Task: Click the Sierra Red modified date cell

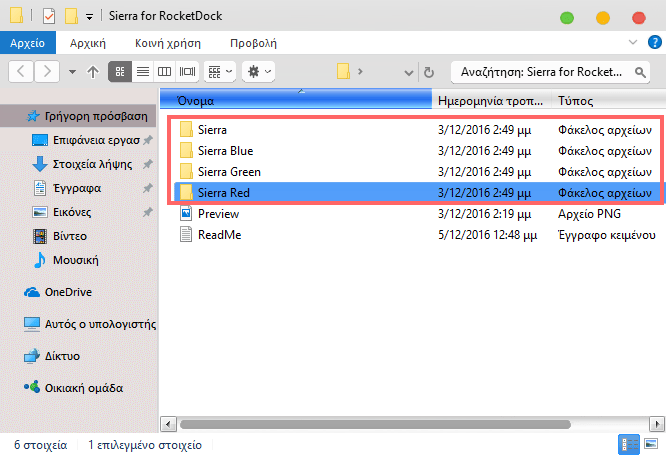Action: point(485,193)
